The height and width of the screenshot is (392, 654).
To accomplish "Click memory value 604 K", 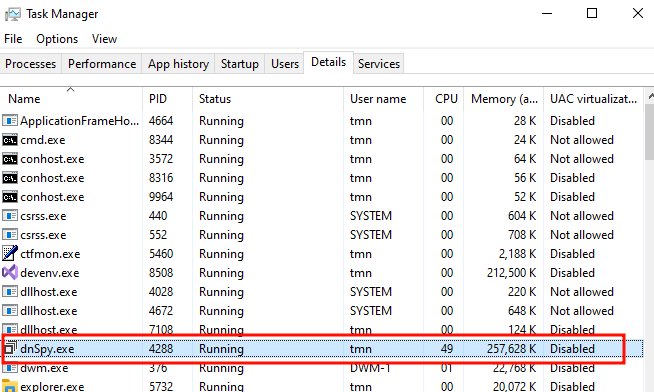I will click(x=522, y=216).
